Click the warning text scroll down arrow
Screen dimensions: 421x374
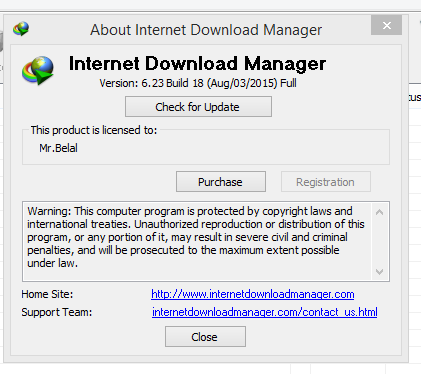click(x=379, y=272)
